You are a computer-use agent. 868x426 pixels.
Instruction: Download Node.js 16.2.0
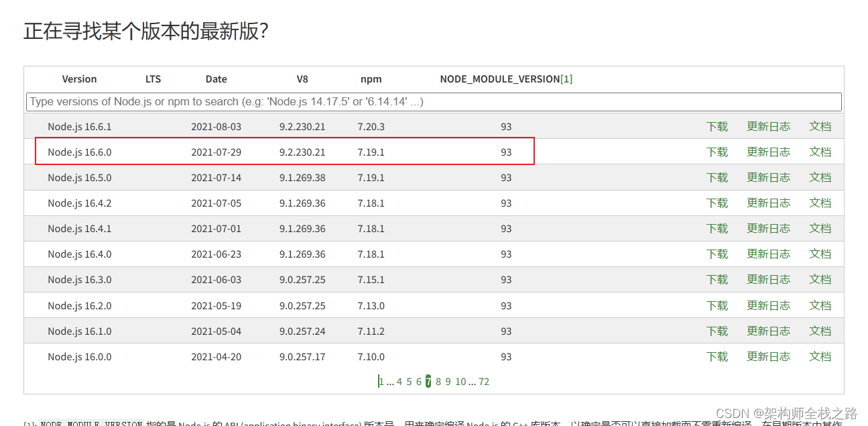click(x=717, y=306)
